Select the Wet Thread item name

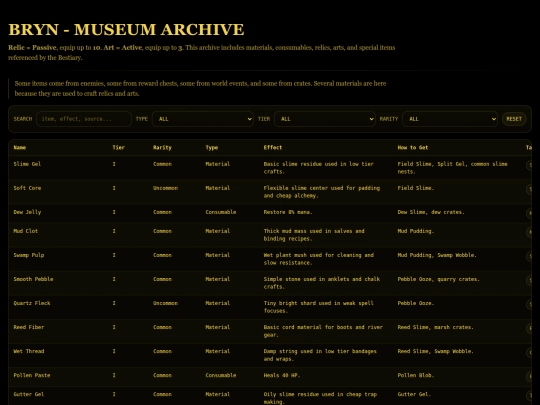coord(29,351)
